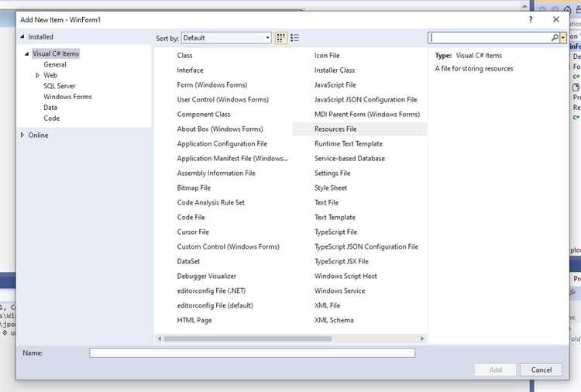Select Windows Forms category

(67, 97)
